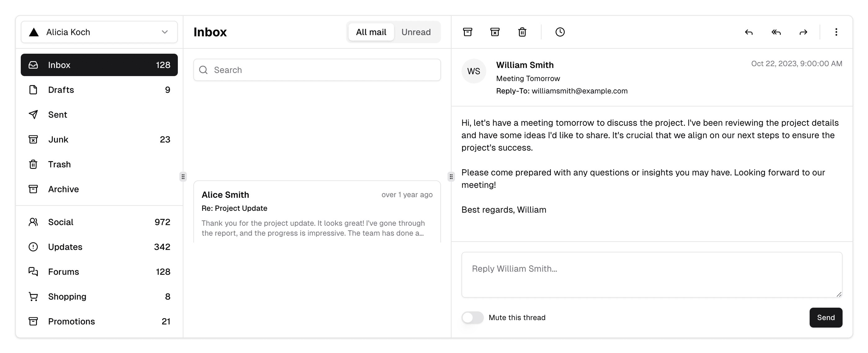The width and height of the screenshot is (868, 353).
Task: Focus the Reply William Smith text area
Action: click(651, 274)
